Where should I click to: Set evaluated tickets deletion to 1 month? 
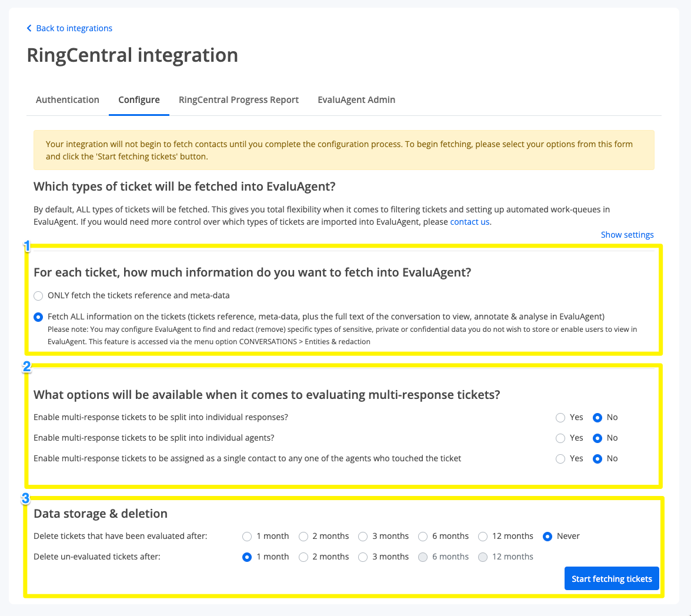click(x=247, y=537)
